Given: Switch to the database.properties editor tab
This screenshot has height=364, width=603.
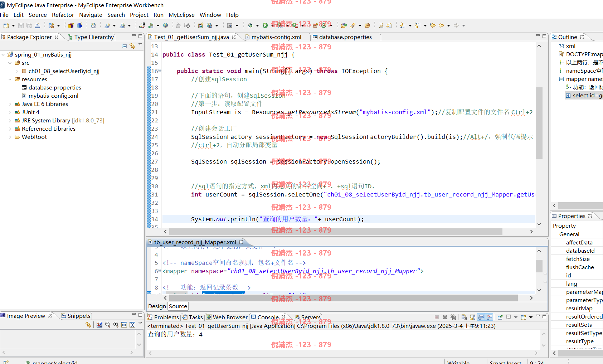Looking at the screenshot, I should pyautogui.click(x=345, y=37).
